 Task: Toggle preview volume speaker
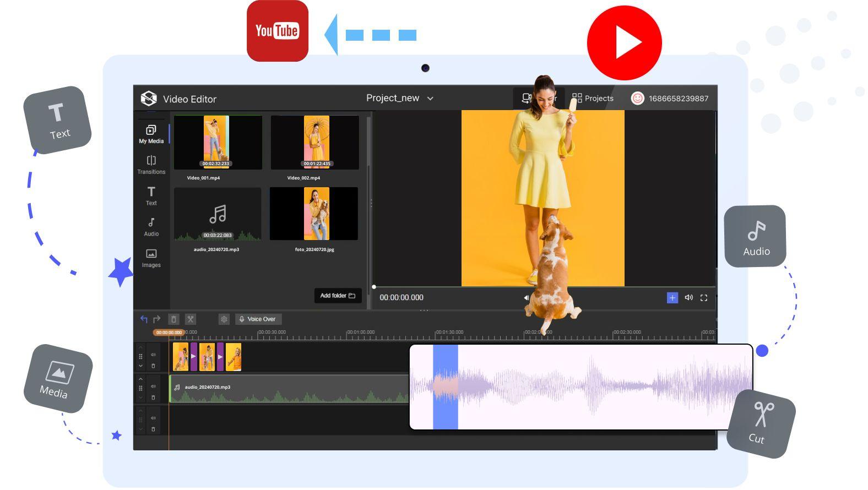coord(688,298)
